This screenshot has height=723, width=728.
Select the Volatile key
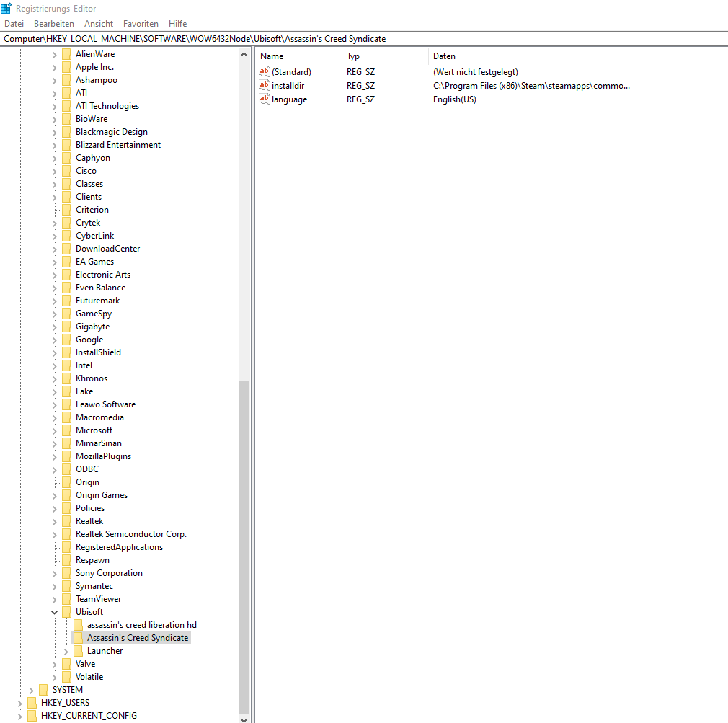(89, 677)
